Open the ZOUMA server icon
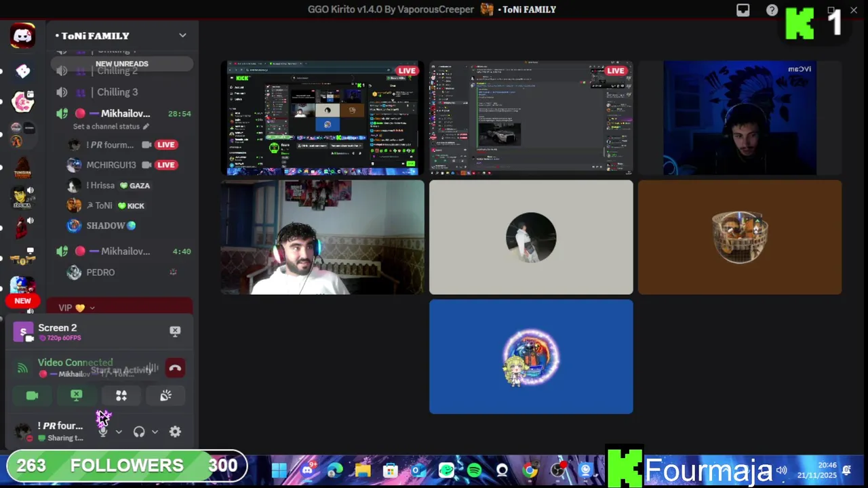Image resolution: width=868 pixels, height=488 pixels. click(22, 198)
